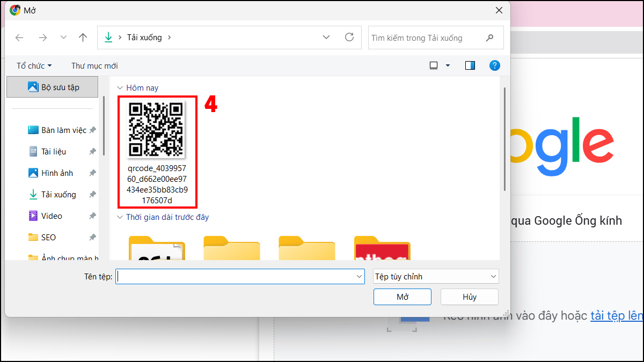
Task: Click the pin icon beside SEO
Action: (x=92, y=238)
